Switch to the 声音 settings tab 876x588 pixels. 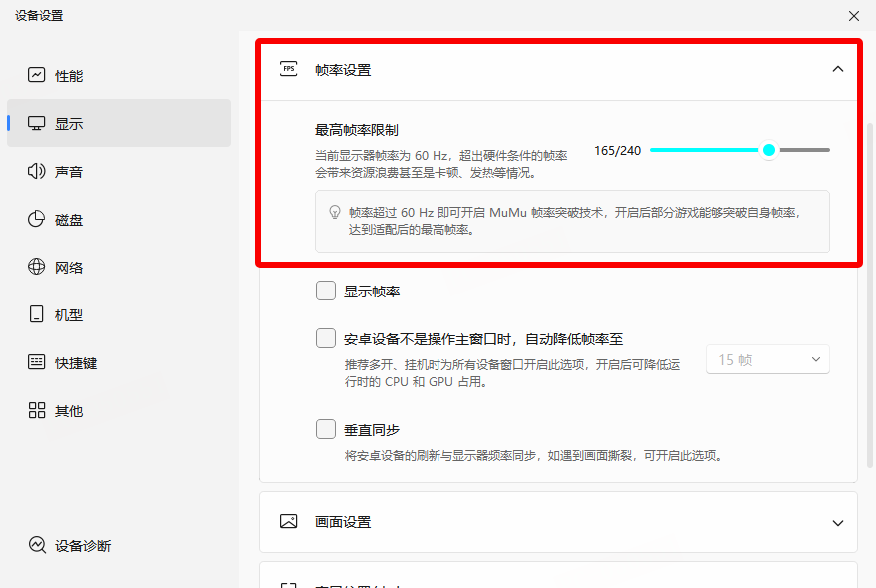coord(69,172)
